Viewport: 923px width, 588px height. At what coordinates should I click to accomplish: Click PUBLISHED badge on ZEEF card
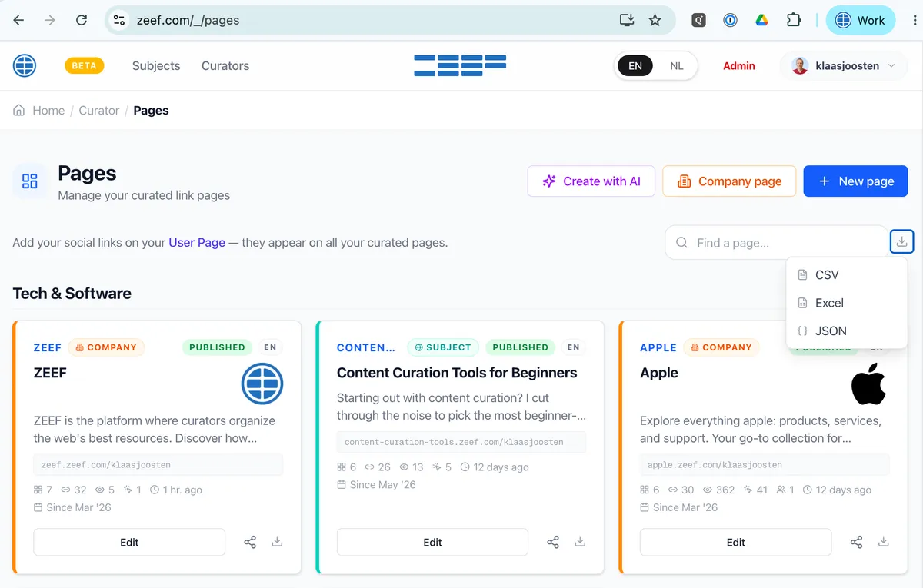[217, 347]
